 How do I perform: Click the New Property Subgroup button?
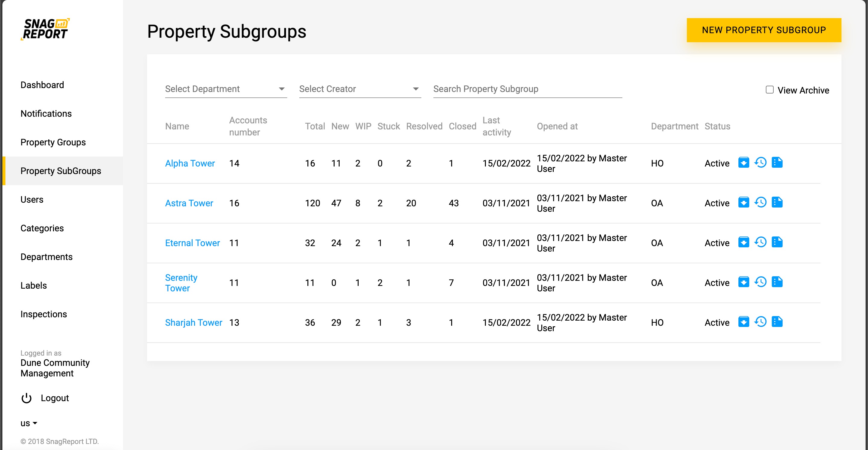pos(763,30)
